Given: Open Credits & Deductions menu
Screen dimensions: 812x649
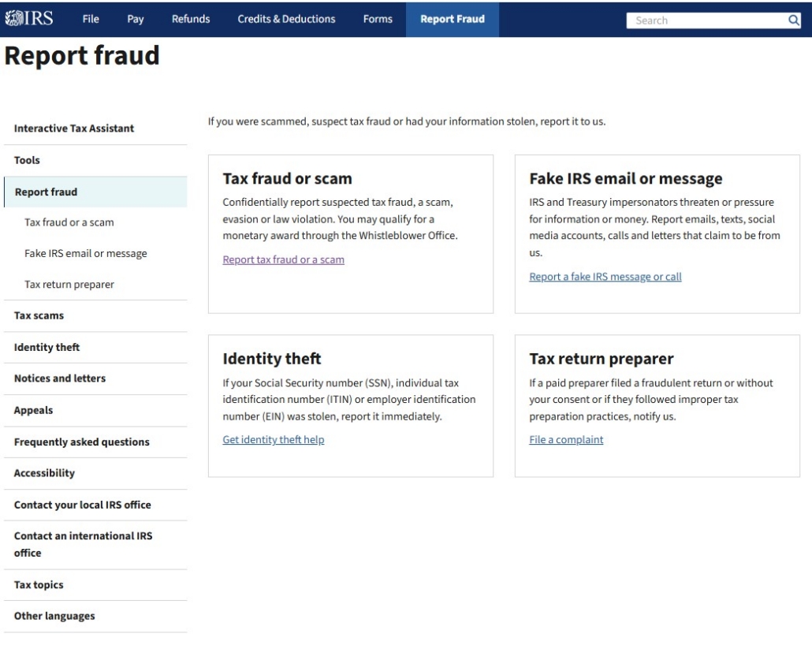Looking at the screenshot, I should (x=286, y=19).
